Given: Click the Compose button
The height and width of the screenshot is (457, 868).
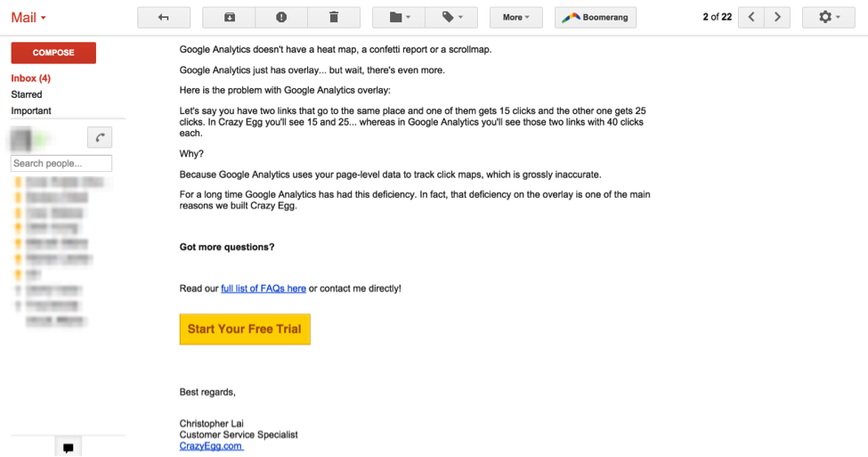Looking at the screenshot, I should pyautogui.click(x=53, y=53).
